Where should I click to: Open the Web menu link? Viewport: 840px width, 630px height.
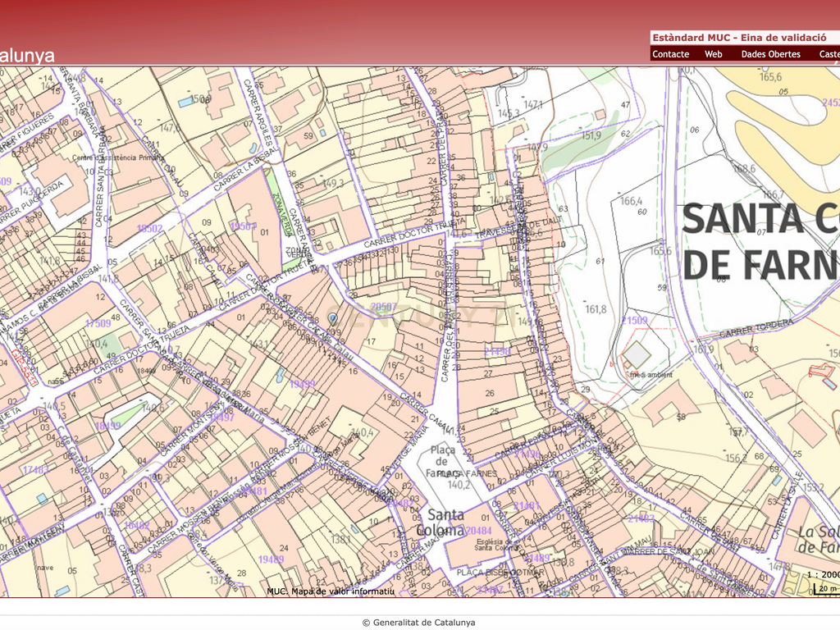[713, 54]
